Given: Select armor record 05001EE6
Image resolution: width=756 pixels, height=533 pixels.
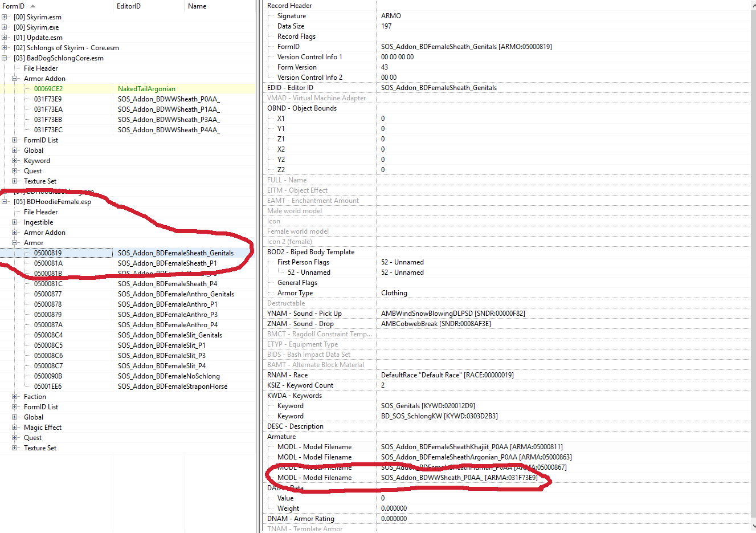Looking at the screenshot, I should (x=128, y=386).
